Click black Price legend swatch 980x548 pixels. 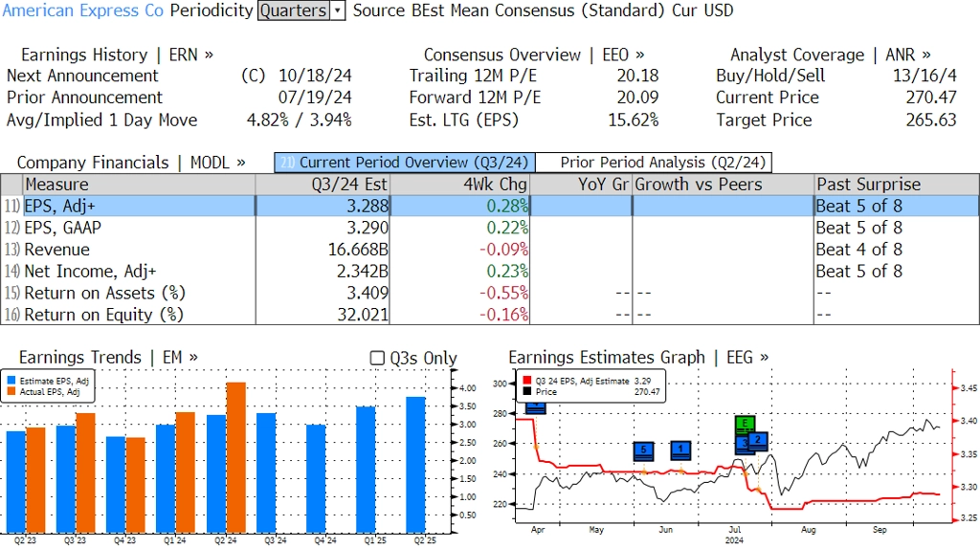coord(527,392)
